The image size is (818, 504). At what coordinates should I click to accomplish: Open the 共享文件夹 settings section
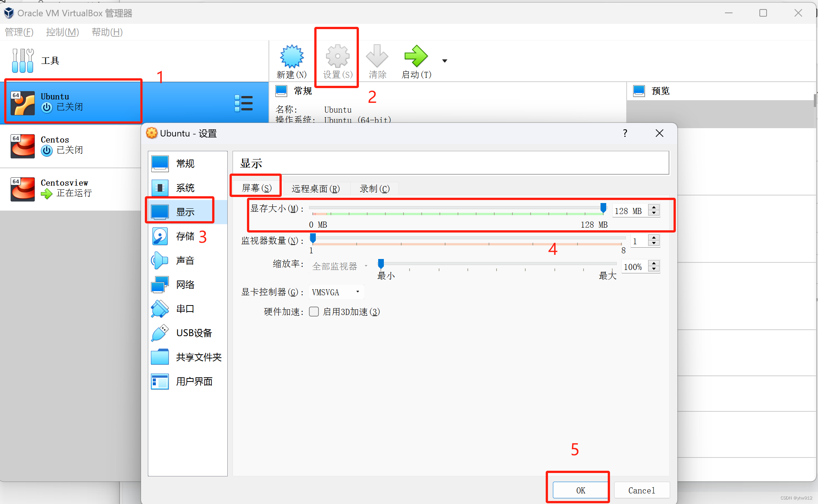coord(199,357)
